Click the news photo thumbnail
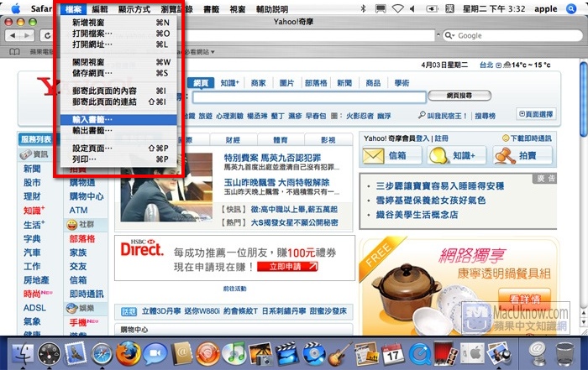Image resolution: width=588 pixels, height=370 pixels. click(x=166, y=187)
